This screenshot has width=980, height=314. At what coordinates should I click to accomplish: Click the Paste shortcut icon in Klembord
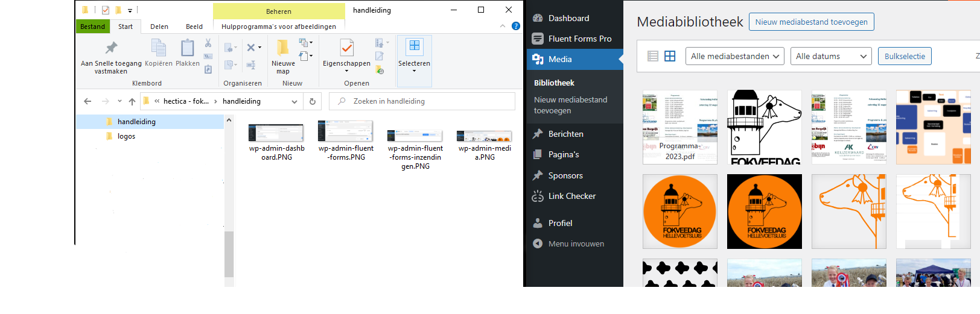tap(208, 69)
